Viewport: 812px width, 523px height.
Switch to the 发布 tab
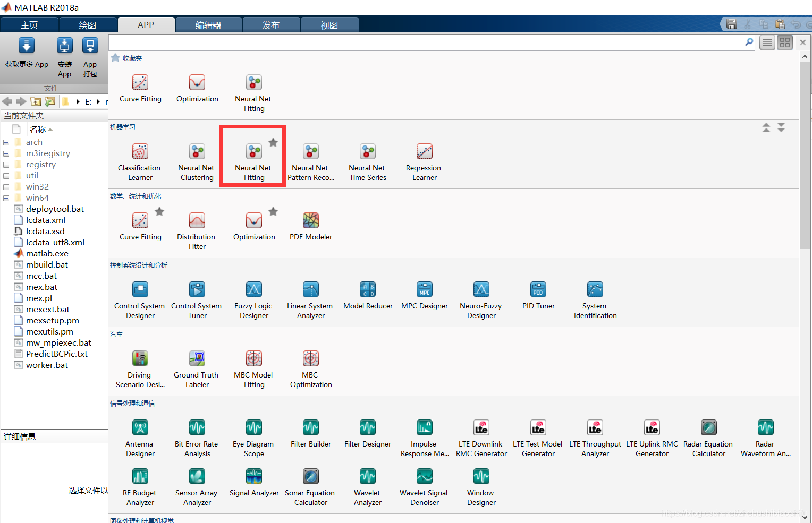(272, 25)
